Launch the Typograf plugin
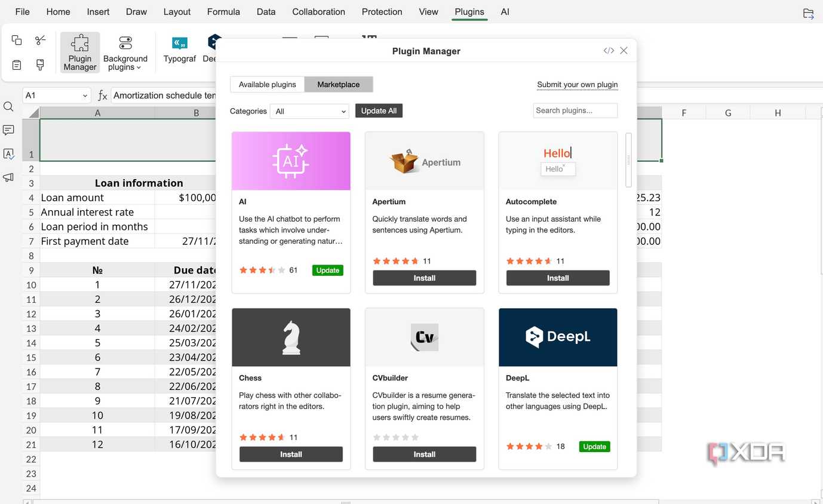This screenshot has height=504, width=823. pos(180,50)
